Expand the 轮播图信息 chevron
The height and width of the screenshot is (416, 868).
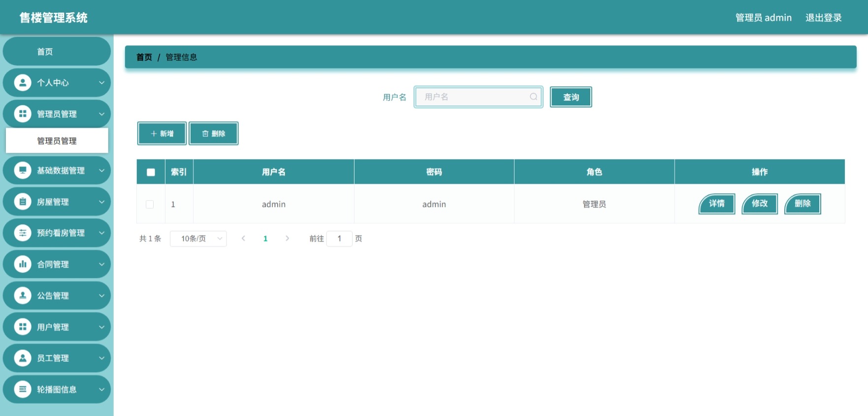101,389
